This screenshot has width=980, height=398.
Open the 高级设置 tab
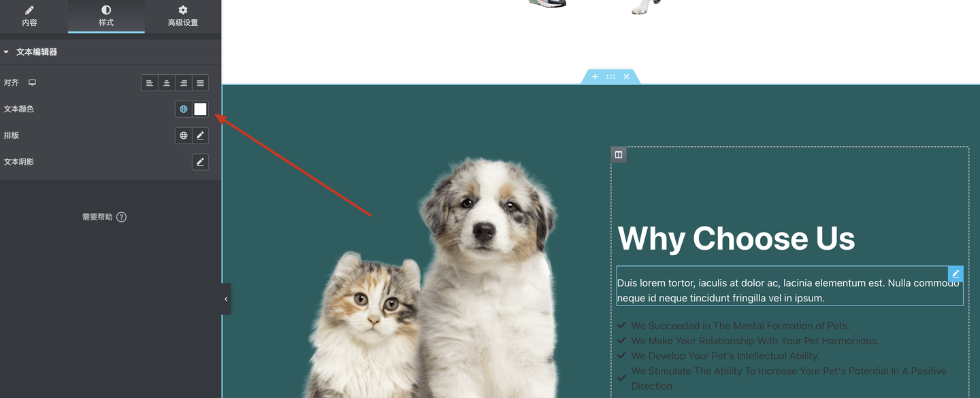point(182,16)
